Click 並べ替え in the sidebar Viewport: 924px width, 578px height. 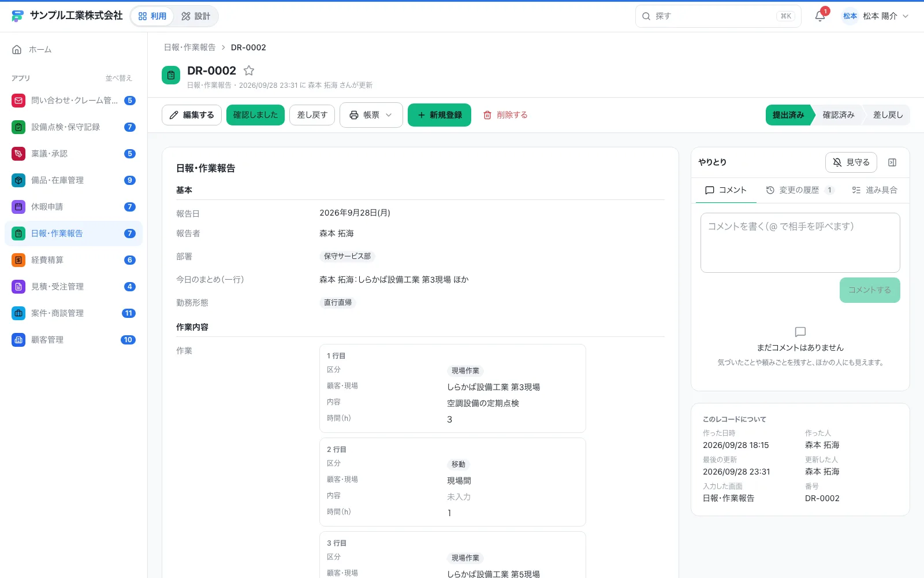(119, 78)
